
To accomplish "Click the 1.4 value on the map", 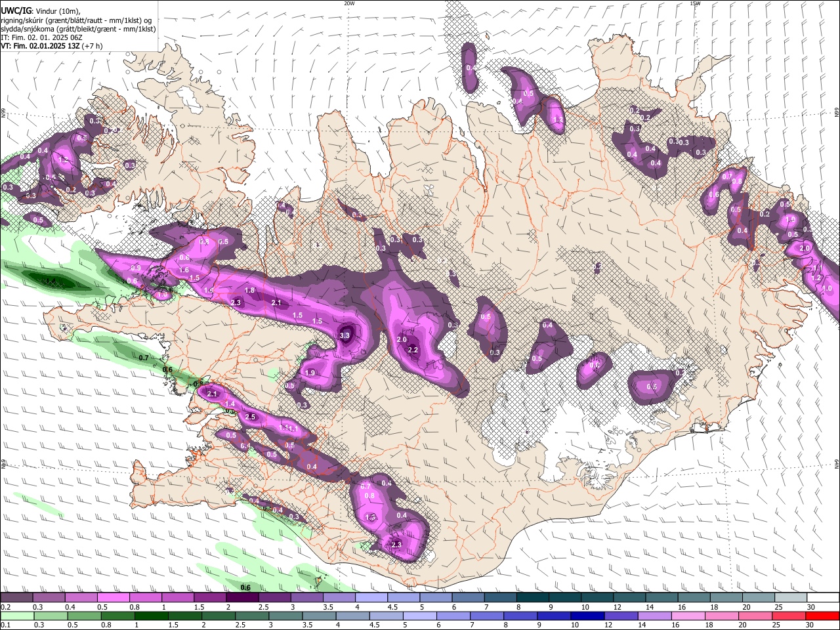I will coord(230,404).
